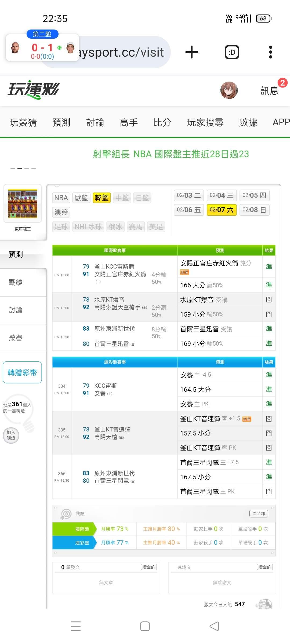Choose date 02/06 五
This screenshot has width=290, height=644.
point(189,210)
